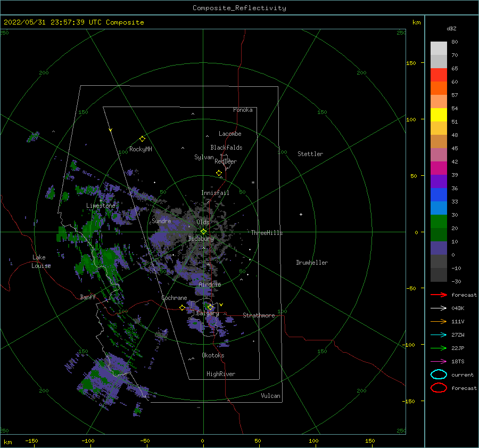Click the Banff label on map
Viewport: 479px width, 448px height.
point(88,297)
